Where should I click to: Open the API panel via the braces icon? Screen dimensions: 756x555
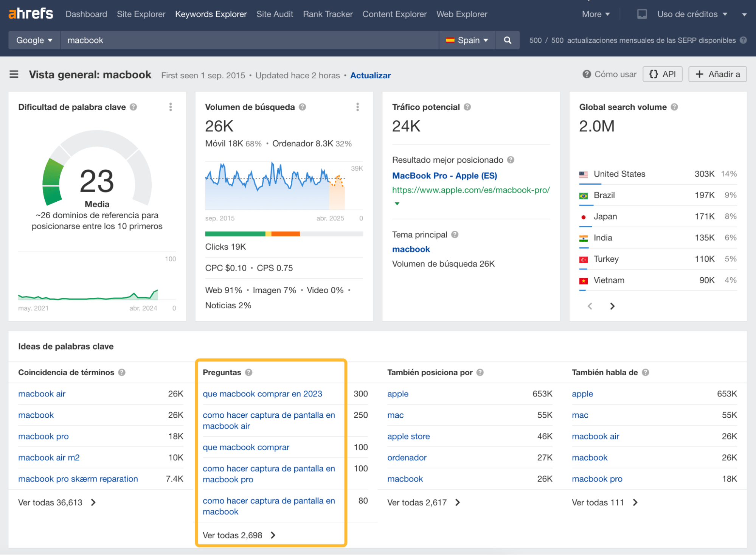click(x=662, y=74)
